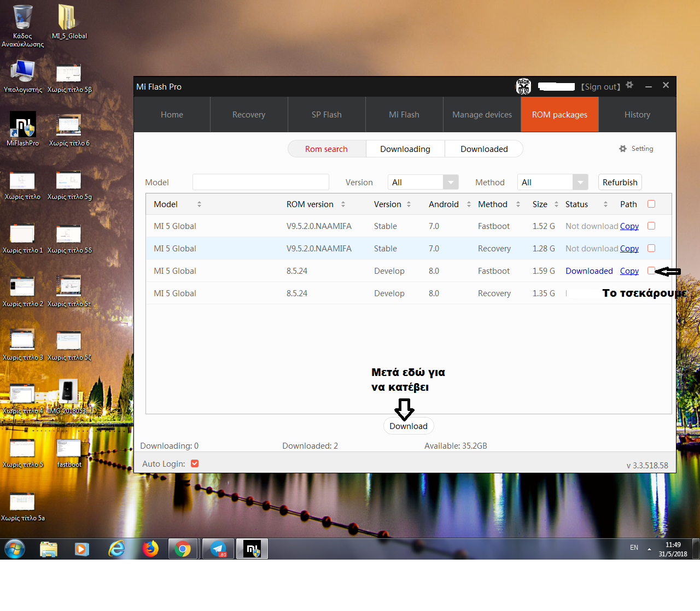
Task: Switch to the Mi Flash tab
Action: pos(404,115)
